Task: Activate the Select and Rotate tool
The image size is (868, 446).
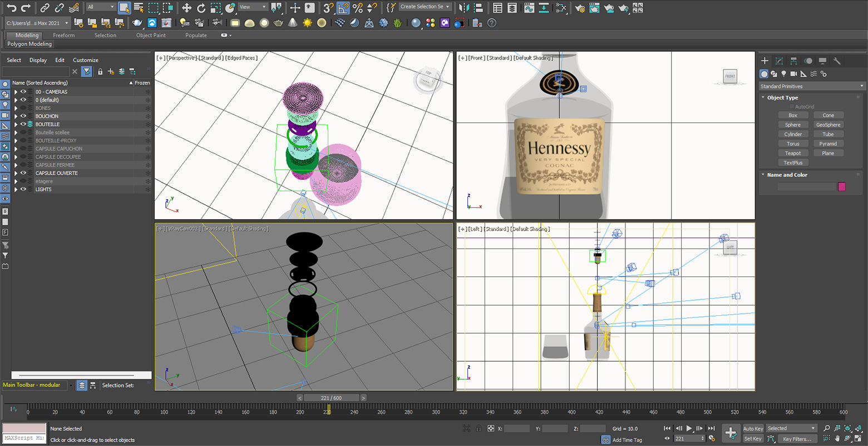Action: [201, 8]
